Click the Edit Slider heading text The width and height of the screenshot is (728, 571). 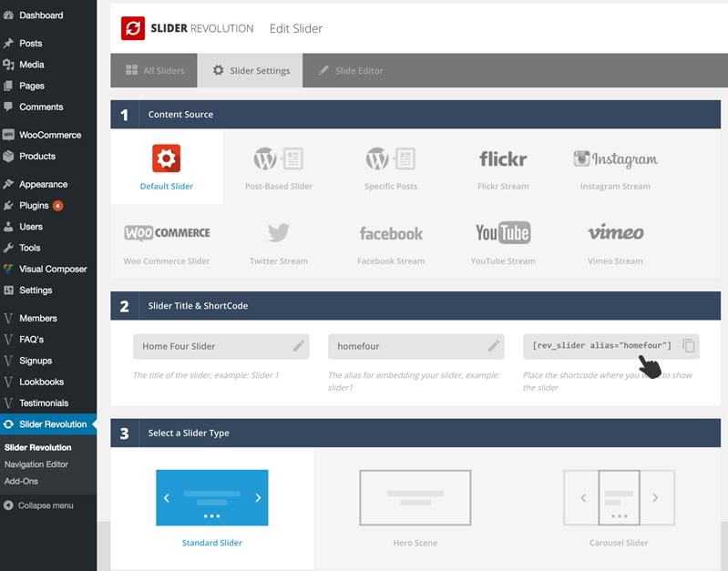tap(296, 29)
